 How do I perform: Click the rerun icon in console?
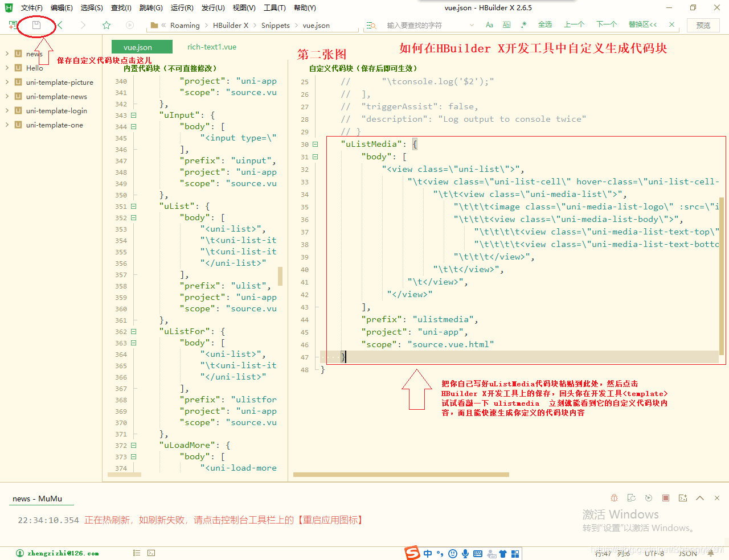[649, 498]
